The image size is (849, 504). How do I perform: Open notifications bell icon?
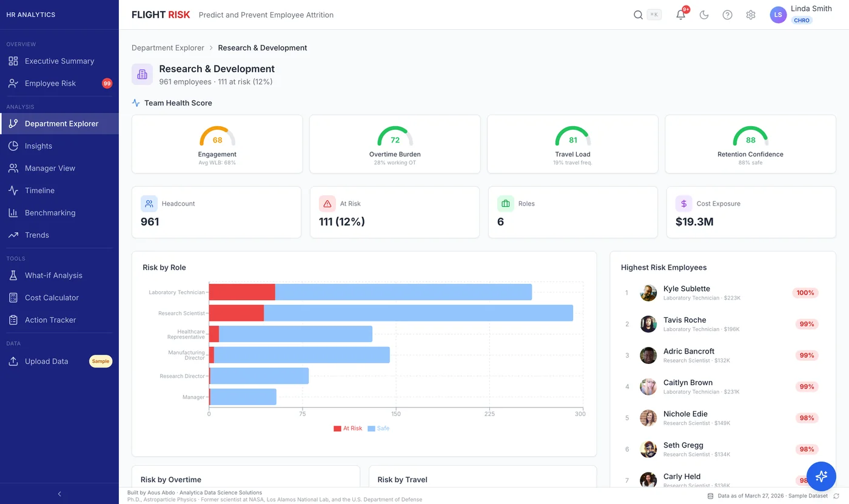[x=680, y=15]
